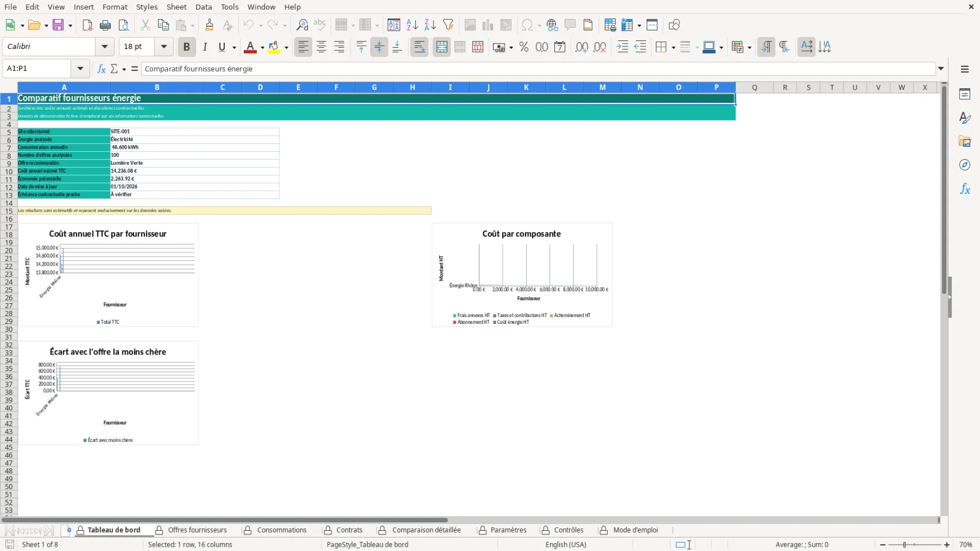
Task: Insert a hyperlink
Action: 552,25
